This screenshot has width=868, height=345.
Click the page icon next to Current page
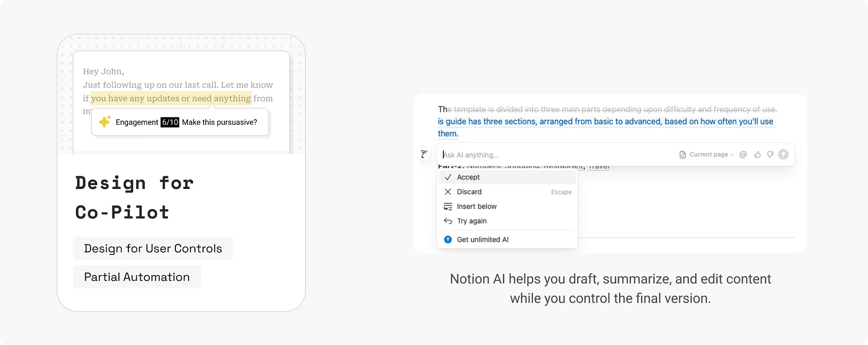click(682, 155)
